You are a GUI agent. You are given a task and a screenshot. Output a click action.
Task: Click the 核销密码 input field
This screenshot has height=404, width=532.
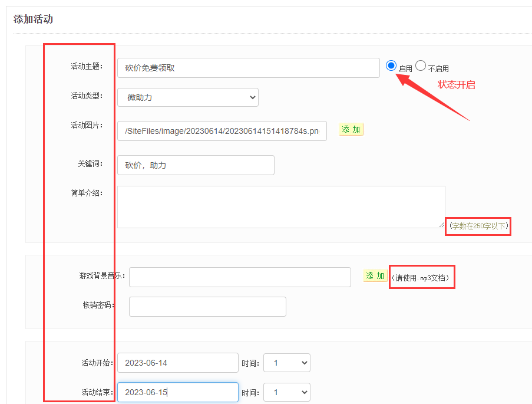tap(207, 307)
